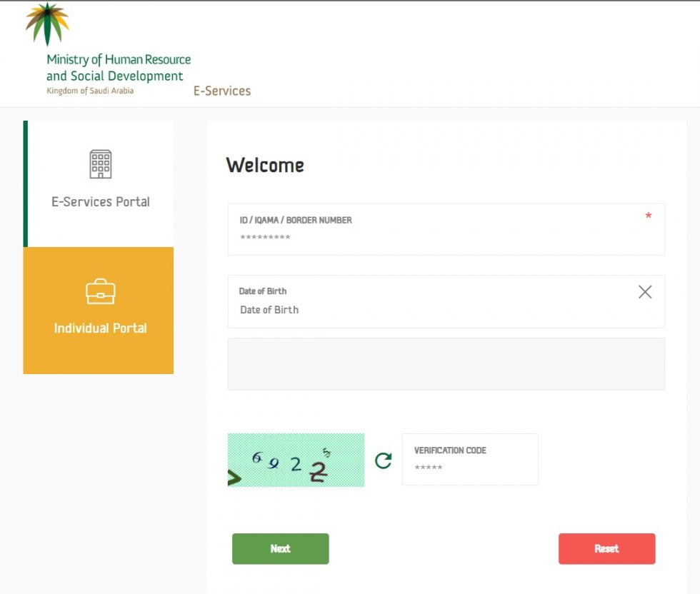Click into the Verification Code input
This screenshot has height=594, width=700.
point(469,468)
